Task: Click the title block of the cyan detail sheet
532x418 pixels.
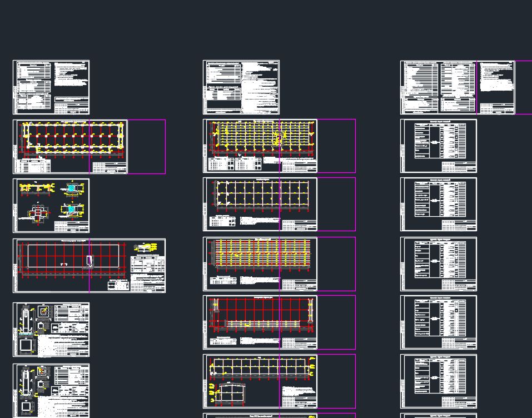Action: click(72, 227)
